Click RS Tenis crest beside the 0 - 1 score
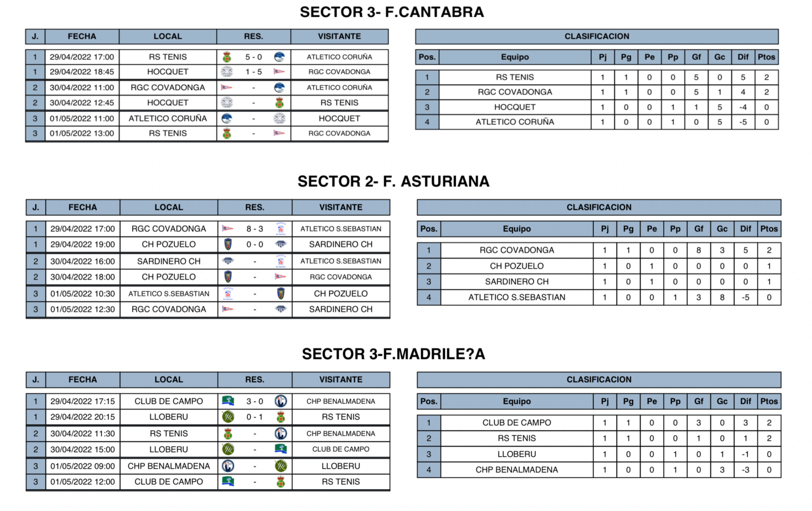This screenshot has width=812, height=511. (x=281, y=417)
